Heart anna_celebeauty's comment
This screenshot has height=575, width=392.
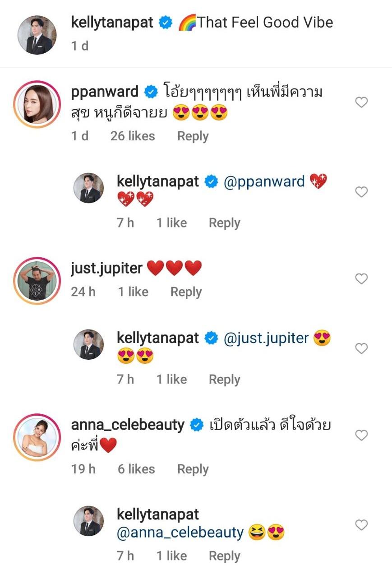click(x=361, y=435)
